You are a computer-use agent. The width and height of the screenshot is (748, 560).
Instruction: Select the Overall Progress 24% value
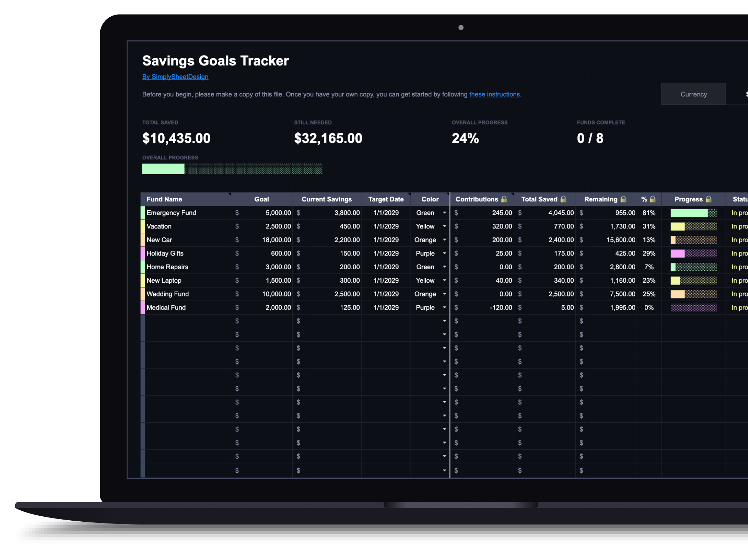pyautogui.click(x=465, y=138)
